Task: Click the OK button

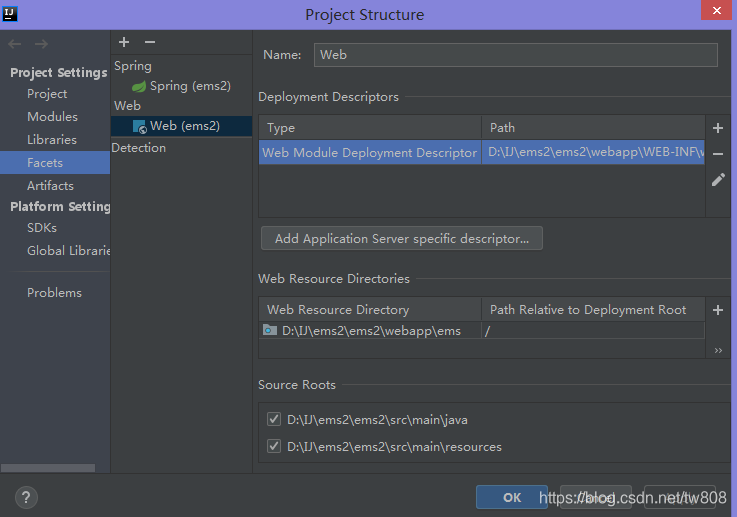Action: point(512,497)
